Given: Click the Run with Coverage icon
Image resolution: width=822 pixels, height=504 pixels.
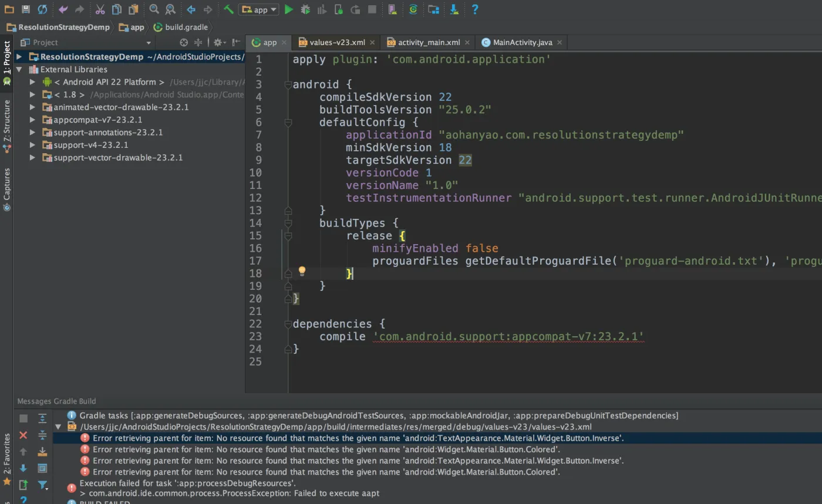Looking at the screenshot, I should point(321,9).
